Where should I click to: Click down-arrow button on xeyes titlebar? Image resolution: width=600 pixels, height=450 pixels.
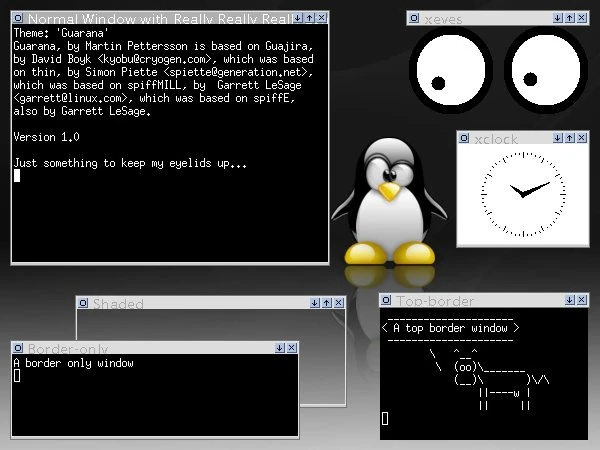(x=558, y=18)
